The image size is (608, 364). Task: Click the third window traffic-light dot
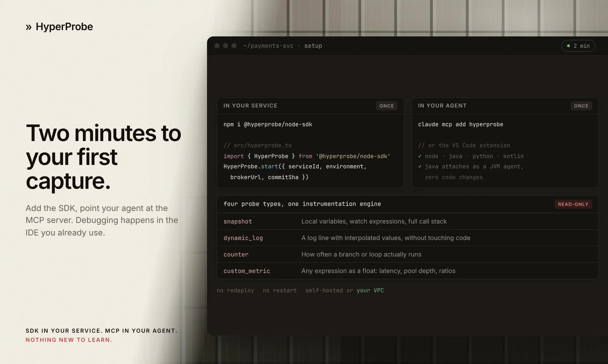(x=234, y=46)
